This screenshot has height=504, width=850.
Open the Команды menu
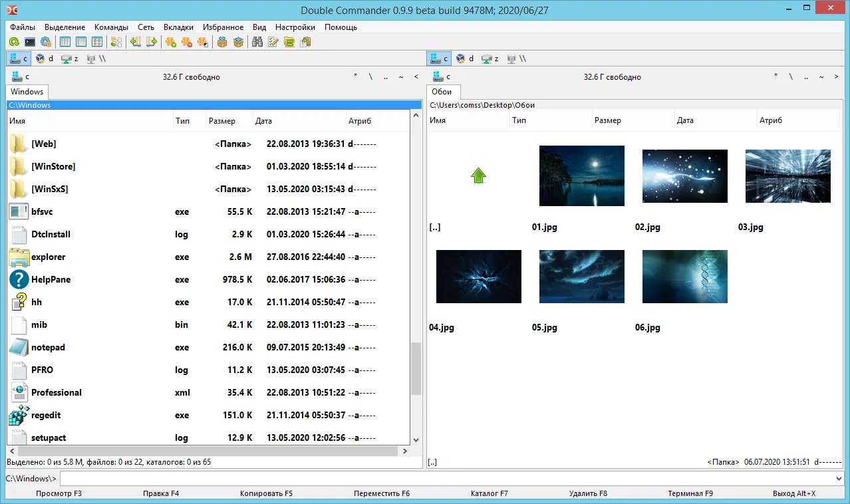(111, 27)
